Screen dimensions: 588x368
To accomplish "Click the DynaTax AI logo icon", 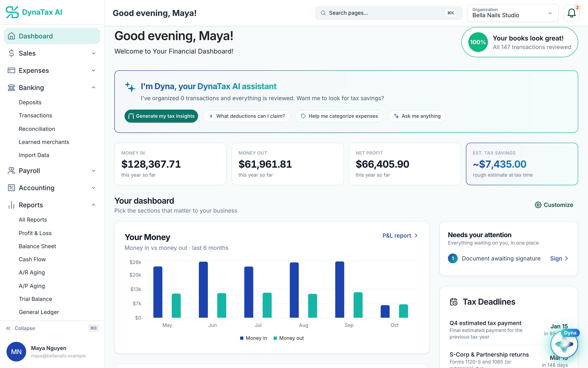I will click(12, 12).
